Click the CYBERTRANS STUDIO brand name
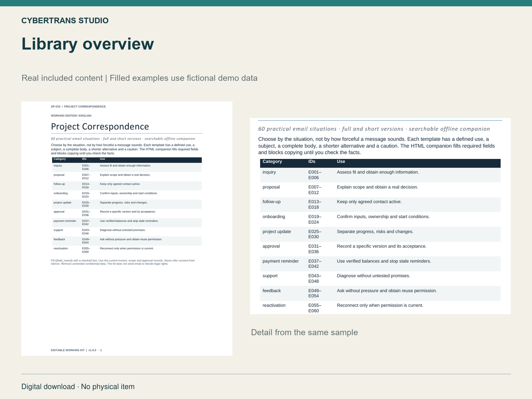 [65, 21]
